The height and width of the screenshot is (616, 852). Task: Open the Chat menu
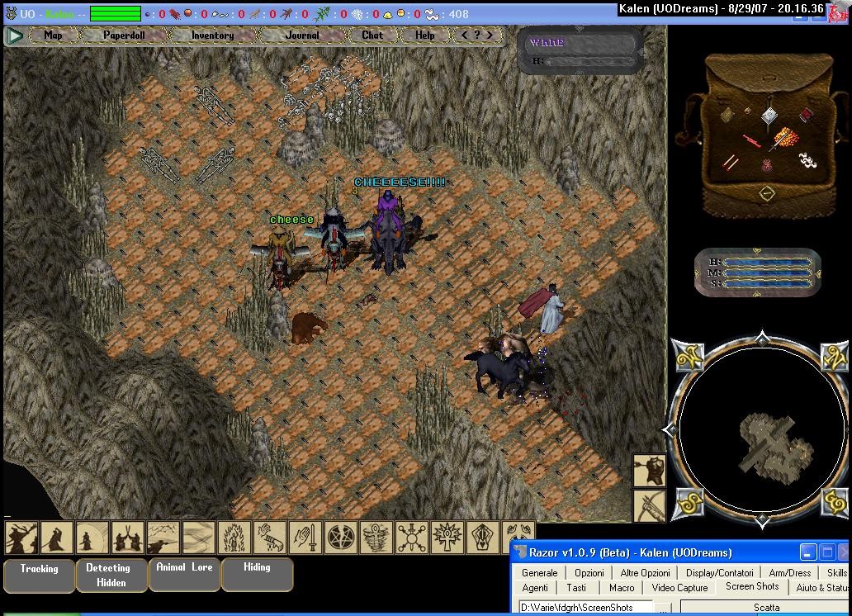[x=372, y=36]
